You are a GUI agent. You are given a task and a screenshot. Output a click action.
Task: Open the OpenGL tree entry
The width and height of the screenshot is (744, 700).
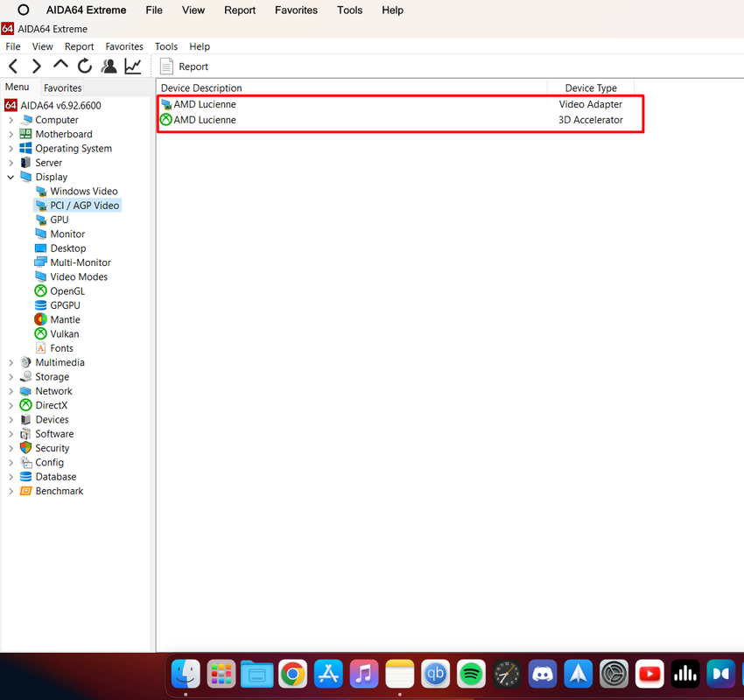(67, 290)
